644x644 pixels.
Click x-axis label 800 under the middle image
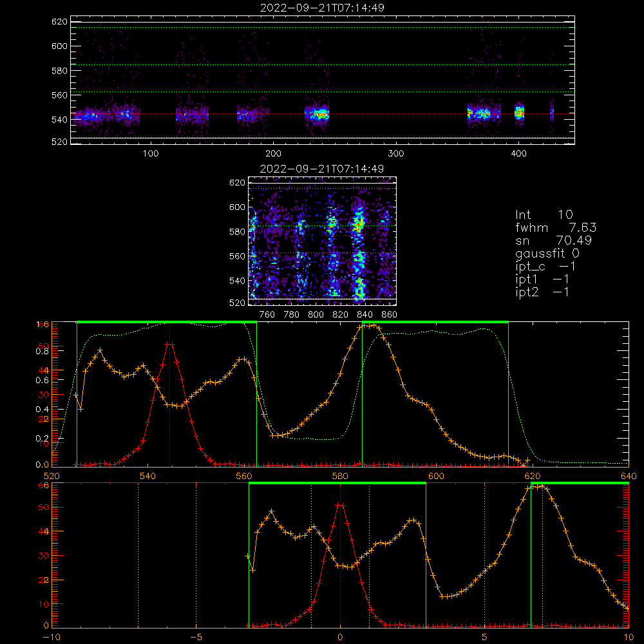316,315
